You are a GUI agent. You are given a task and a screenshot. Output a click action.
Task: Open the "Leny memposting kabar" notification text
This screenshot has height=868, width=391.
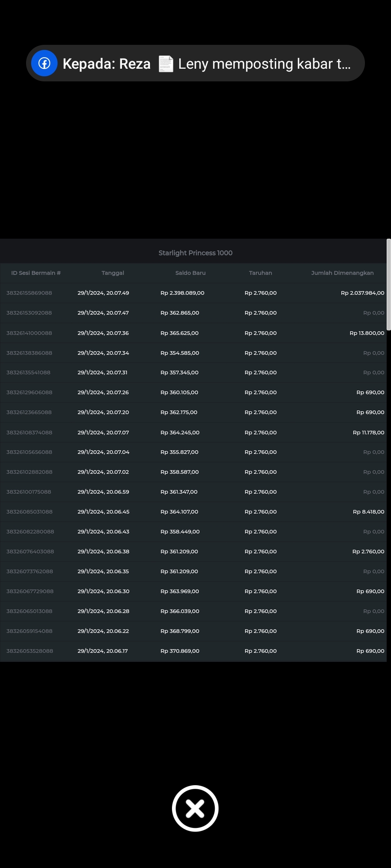(264, 64)
